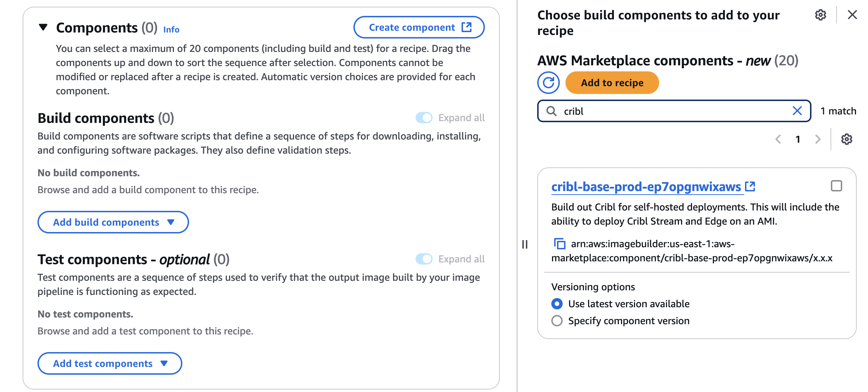Click the component search field
This screenshot has height=392, width=868.
point(671,111)
